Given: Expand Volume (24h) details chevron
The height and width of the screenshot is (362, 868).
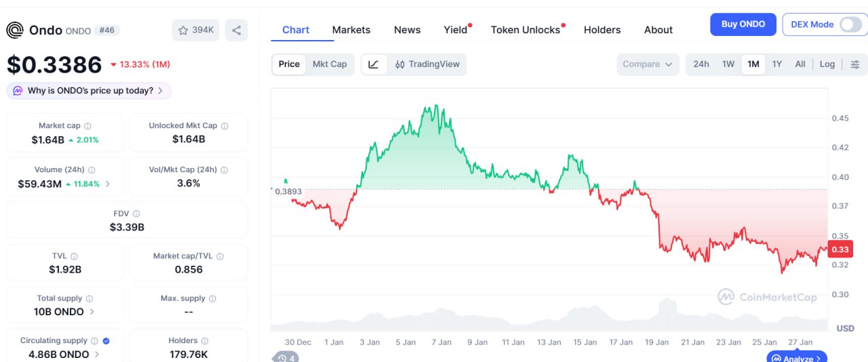Looking at the screenshot, I should pyautogui.click(x=108, y=184).
